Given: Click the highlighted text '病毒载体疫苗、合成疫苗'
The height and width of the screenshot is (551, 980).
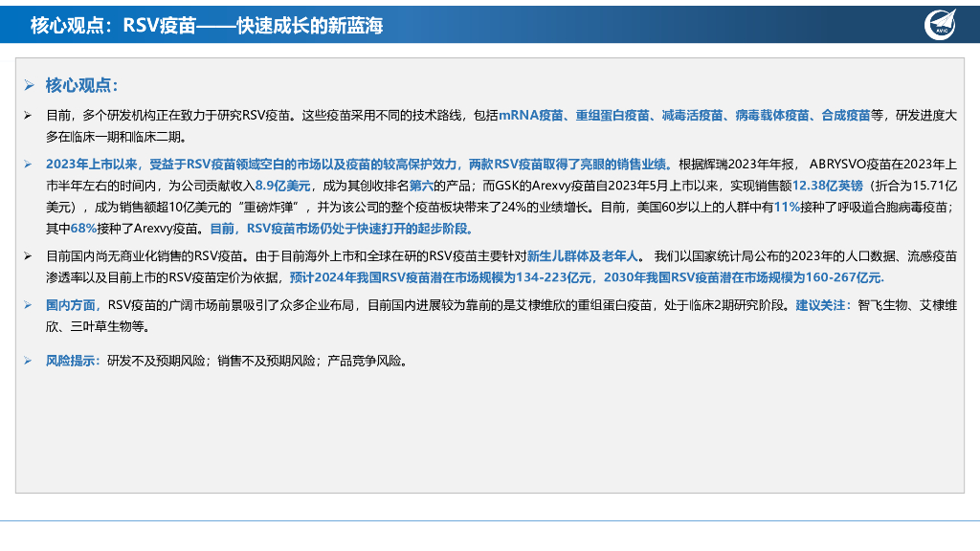Looking at the screenshot, I should coord(803,116).
